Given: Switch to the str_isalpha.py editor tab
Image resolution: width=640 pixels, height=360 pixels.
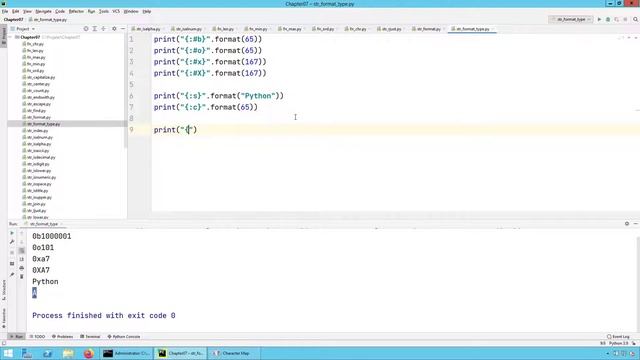Looking at the screenshot, I should pyautogui.click(x=148, y=29).
